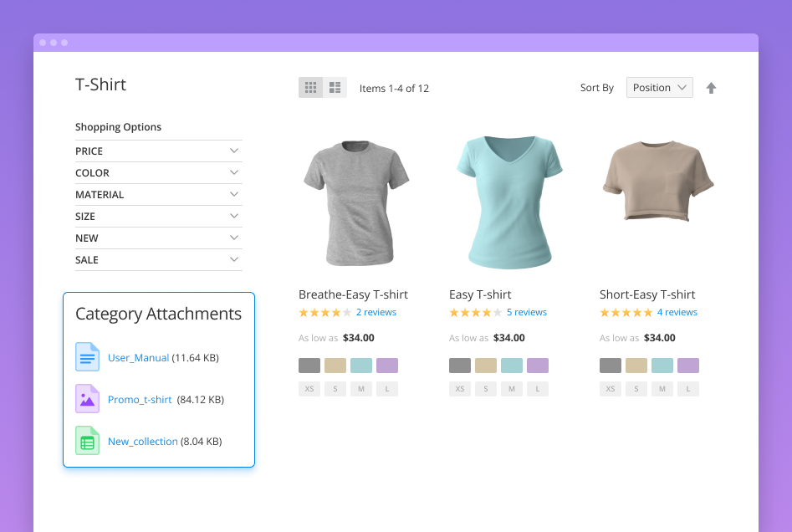Open the NEW filter menu item

(158, 238)
